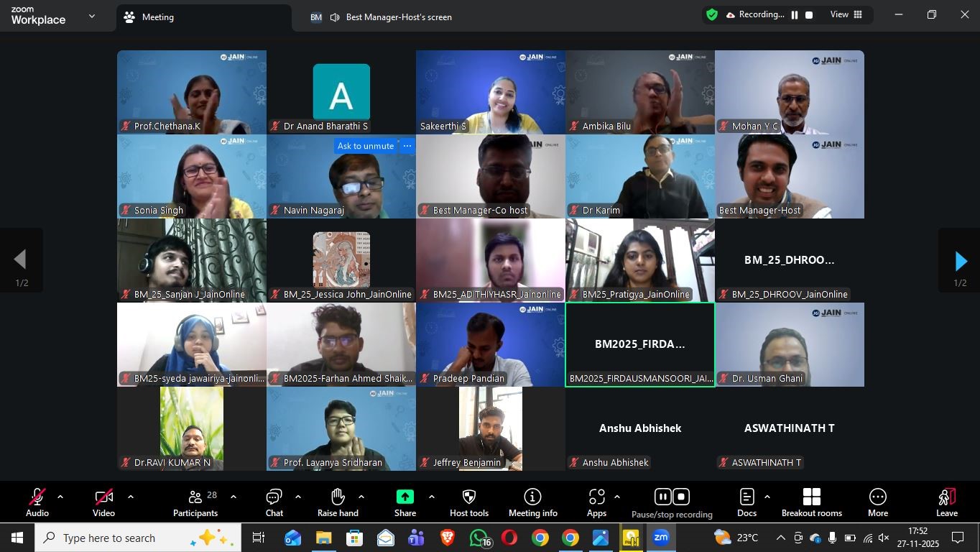Pause the recording in top bar

click(x=795, y=15)
